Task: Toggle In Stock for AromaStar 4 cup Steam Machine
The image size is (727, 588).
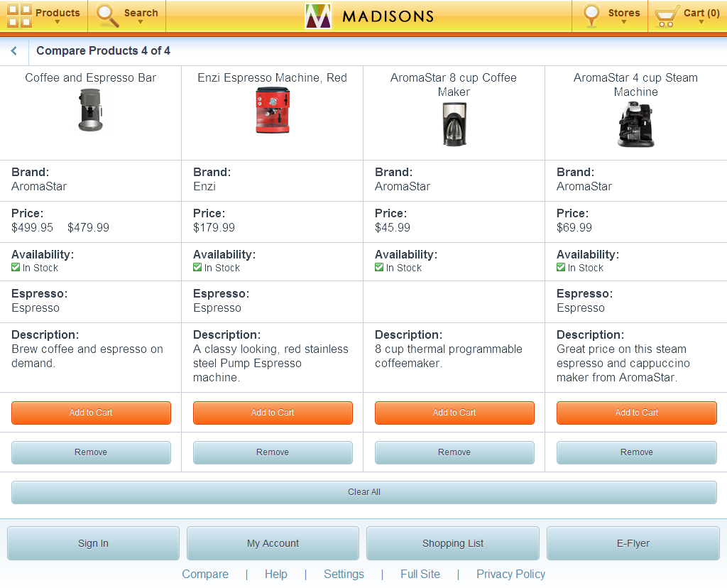Action: tap(561, 268)
